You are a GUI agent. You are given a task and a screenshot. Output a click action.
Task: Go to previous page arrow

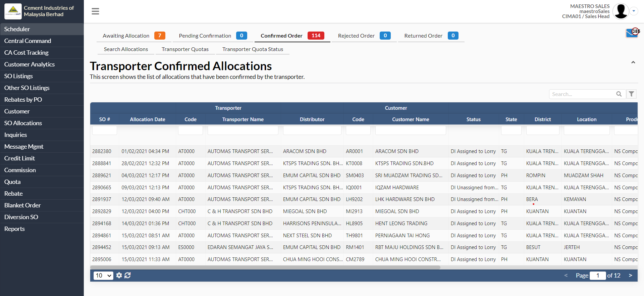point(566,276)
